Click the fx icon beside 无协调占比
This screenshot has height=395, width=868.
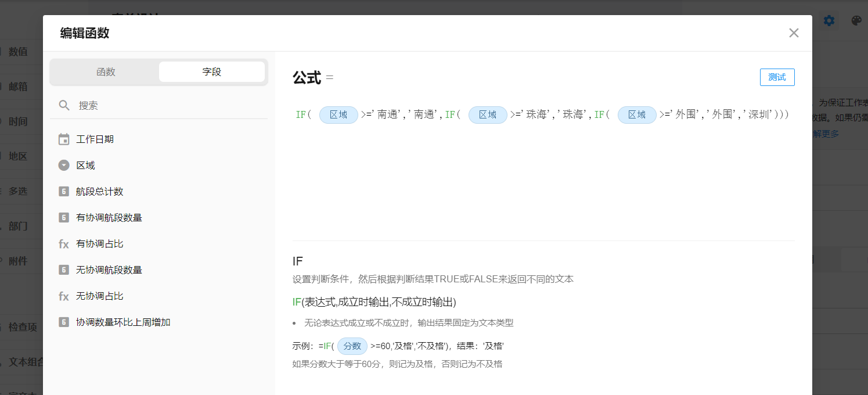[x=64, y=296]
